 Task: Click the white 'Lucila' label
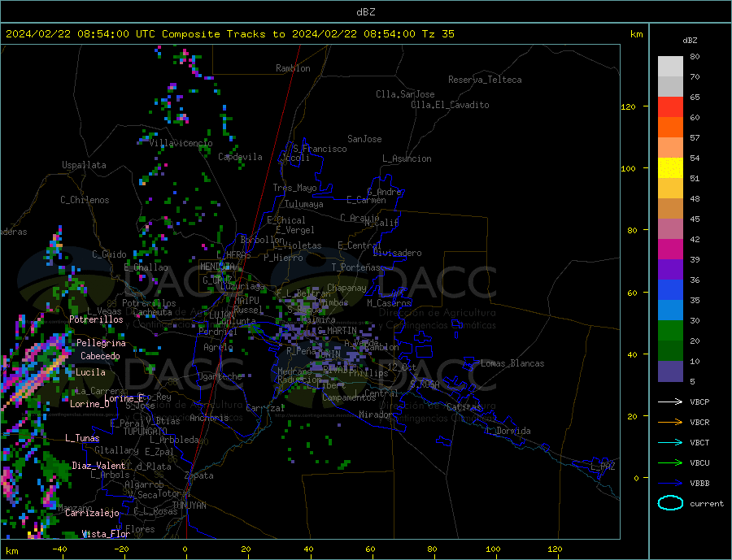pos(90,372)
